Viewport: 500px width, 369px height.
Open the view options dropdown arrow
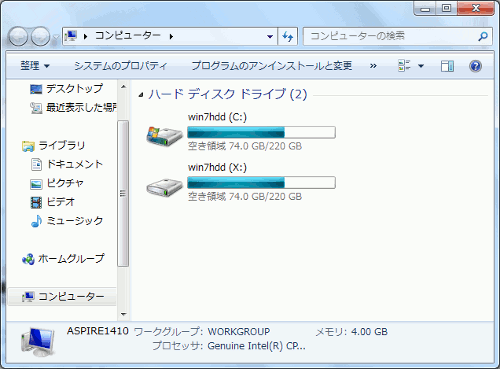(421, 66)
